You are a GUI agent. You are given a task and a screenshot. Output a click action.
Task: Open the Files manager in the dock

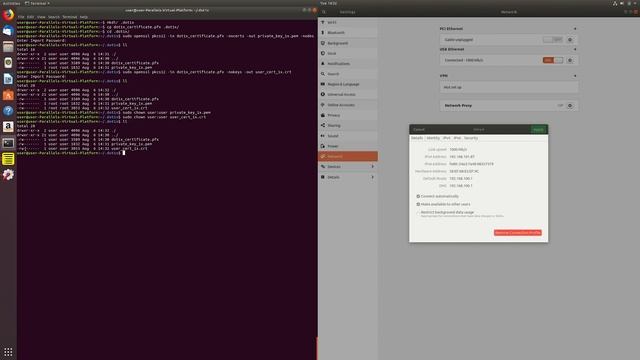[x=8, y=47]
